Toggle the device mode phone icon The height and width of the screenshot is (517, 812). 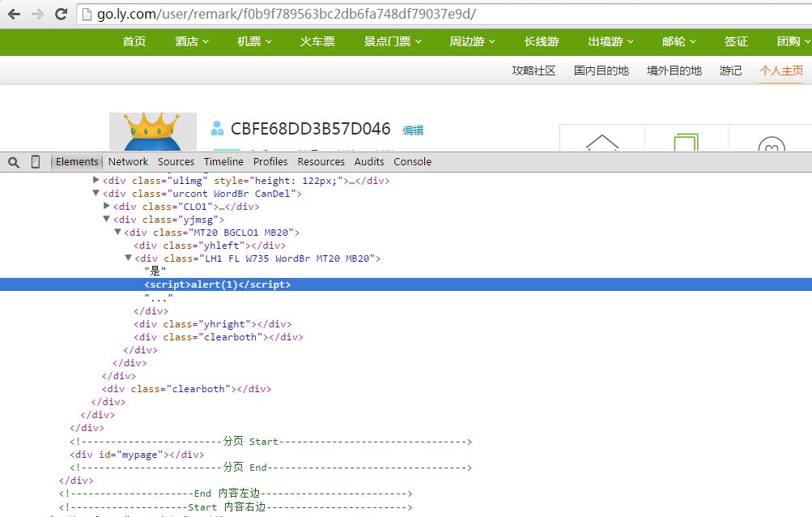[x=35, y=162]
